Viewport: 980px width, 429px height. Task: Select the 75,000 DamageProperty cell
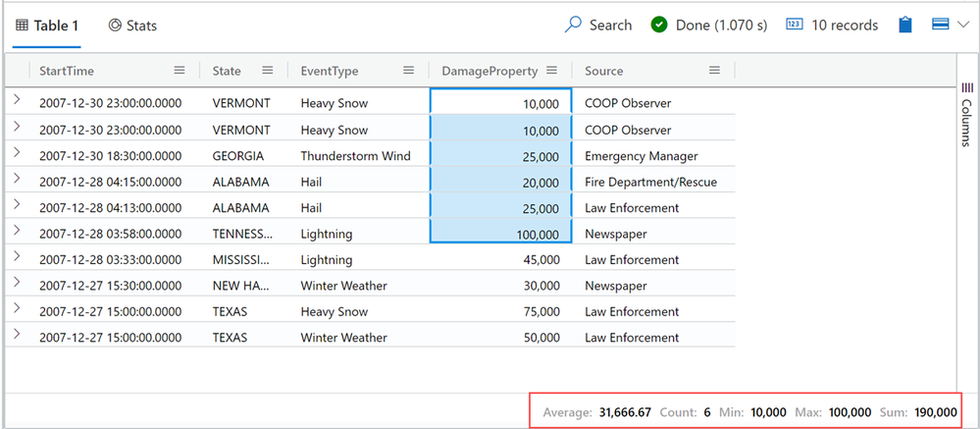click(500, 311)
